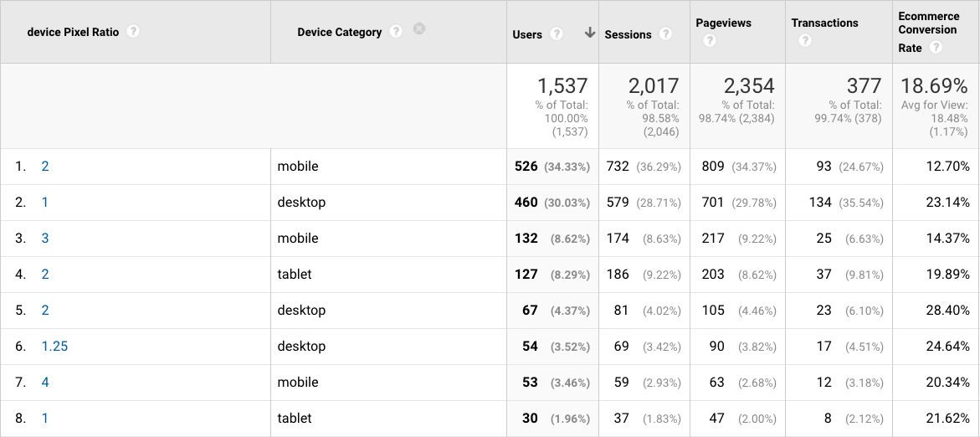980x437 pixels.
Task: Sort table by Transactions header
Action: click(824, 23)
